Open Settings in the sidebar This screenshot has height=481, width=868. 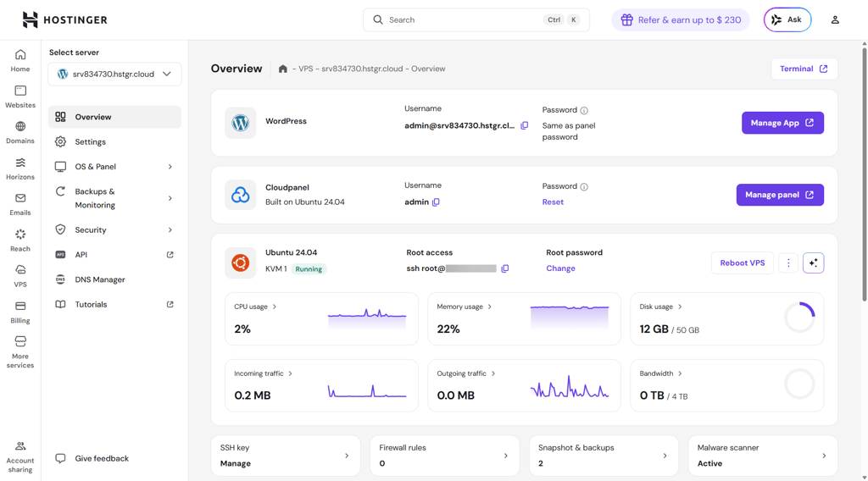click(x=114, y=142)
